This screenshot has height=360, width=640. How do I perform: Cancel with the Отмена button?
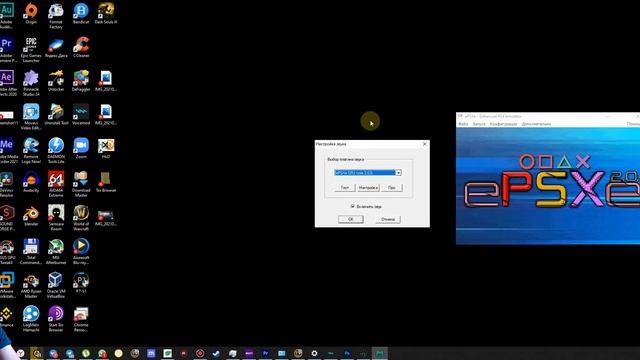pyautogui.click(x=388, y=219)
